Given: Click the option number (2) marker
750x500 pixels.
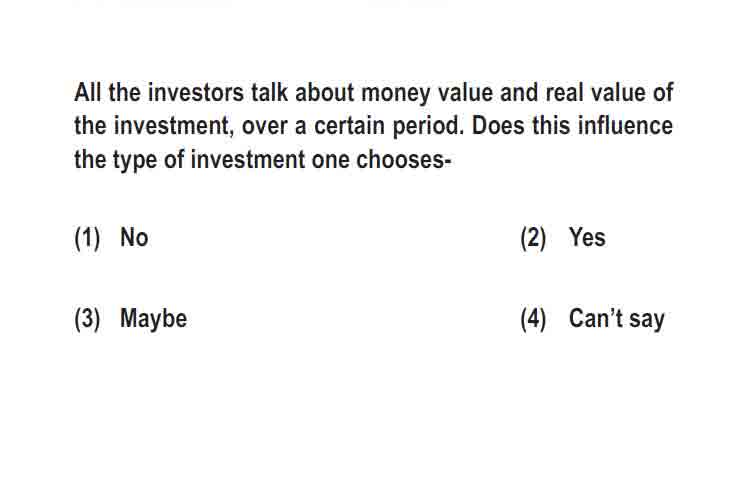Looking at the screenshot, I should [533, 238].
